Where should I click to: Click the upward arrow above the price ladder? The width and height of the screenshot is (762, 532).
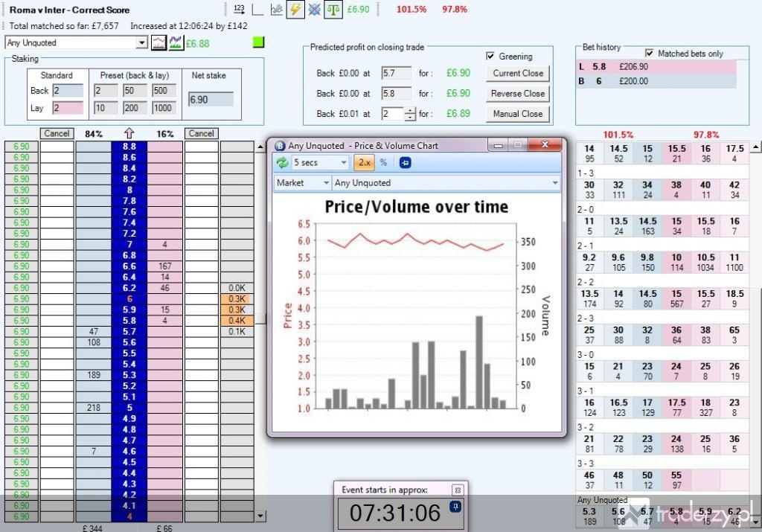click(129, 133)
